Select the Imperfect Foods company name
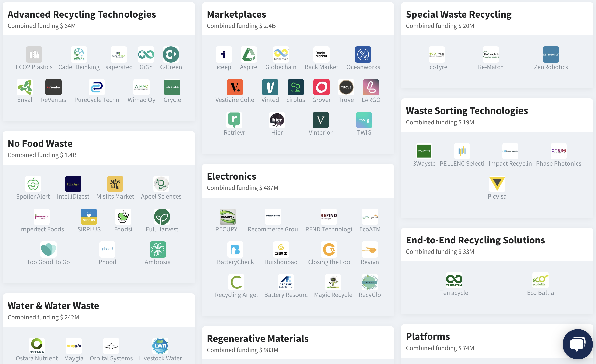 pyautogui.click(x=42, y=229)
